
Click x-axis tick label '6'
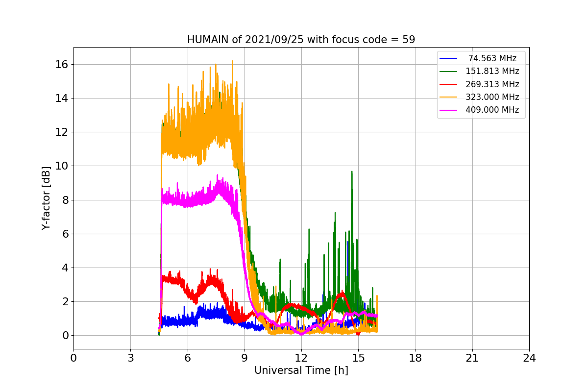coord(187,358)
